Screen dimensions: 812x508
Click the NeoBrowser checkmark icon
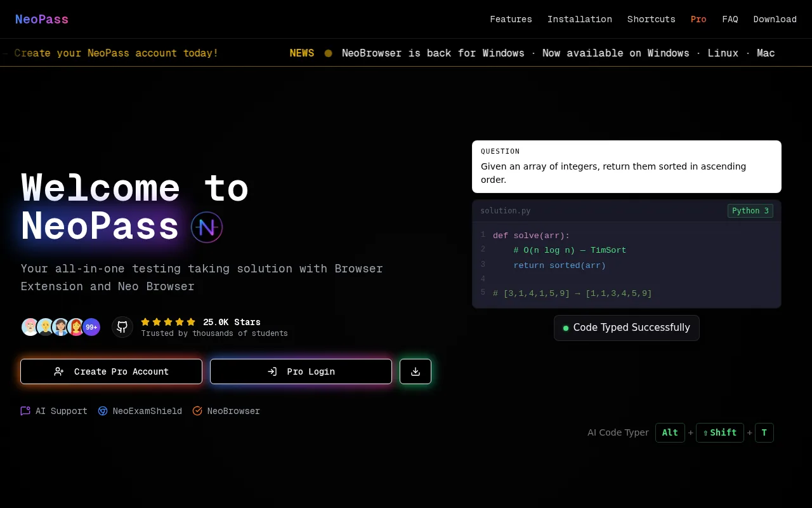197,411
